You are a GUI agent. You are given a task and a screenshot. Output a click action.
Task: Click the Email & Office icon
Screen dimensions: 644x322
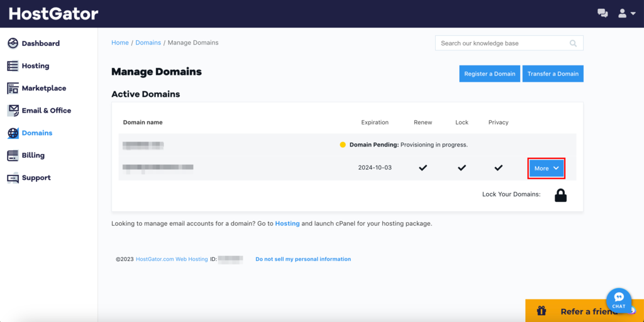pos(13,111)
